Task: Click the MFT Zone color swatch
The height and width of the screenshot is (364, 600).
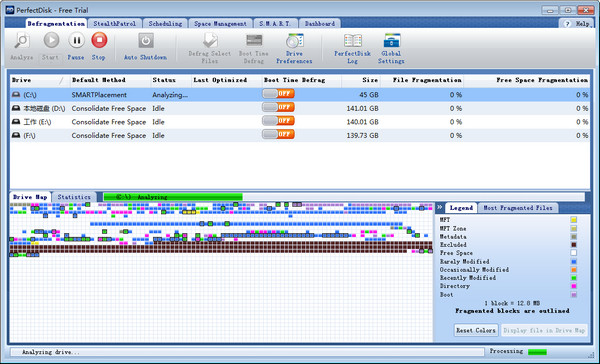Action: (574, 229)
